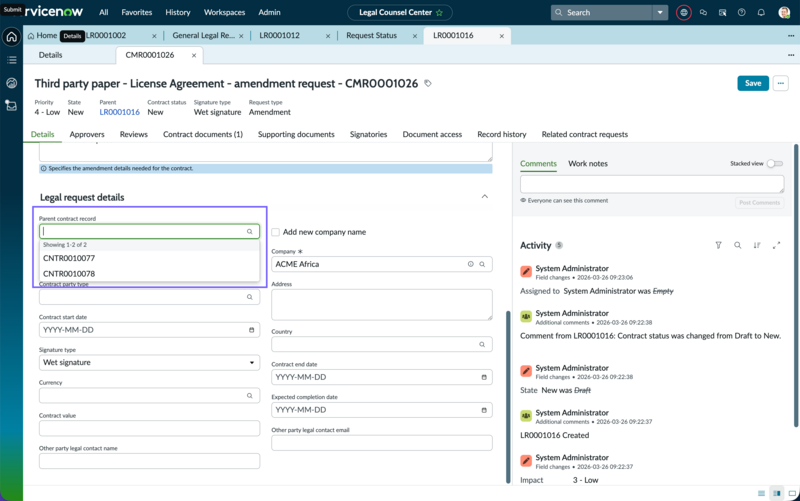The width and height of the screenshot is (800, 501).
Task: Switch to the Signatories tab
Action: [x=368, y=134]
